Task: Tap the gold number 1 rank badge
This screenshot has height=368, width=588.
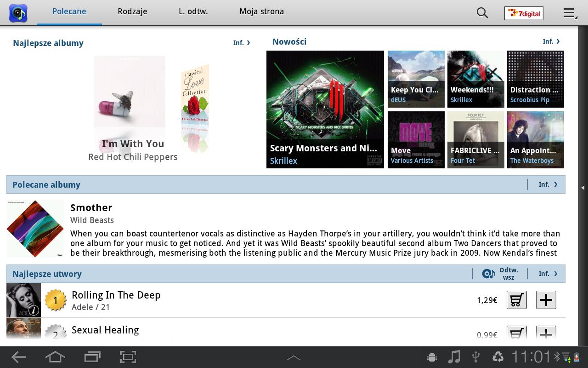Action: coord(56,300)
